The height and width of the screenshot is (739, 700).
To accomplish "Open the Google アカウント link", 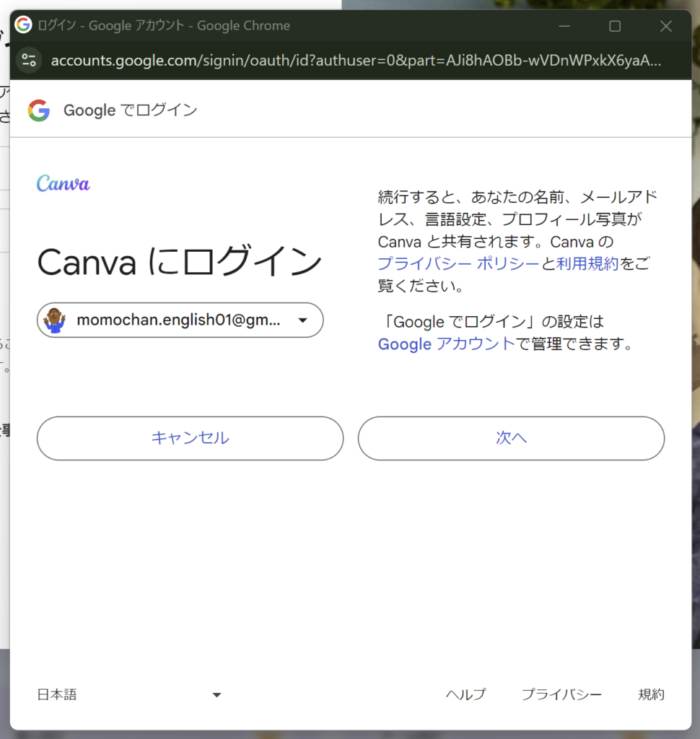I will (447, 344).
